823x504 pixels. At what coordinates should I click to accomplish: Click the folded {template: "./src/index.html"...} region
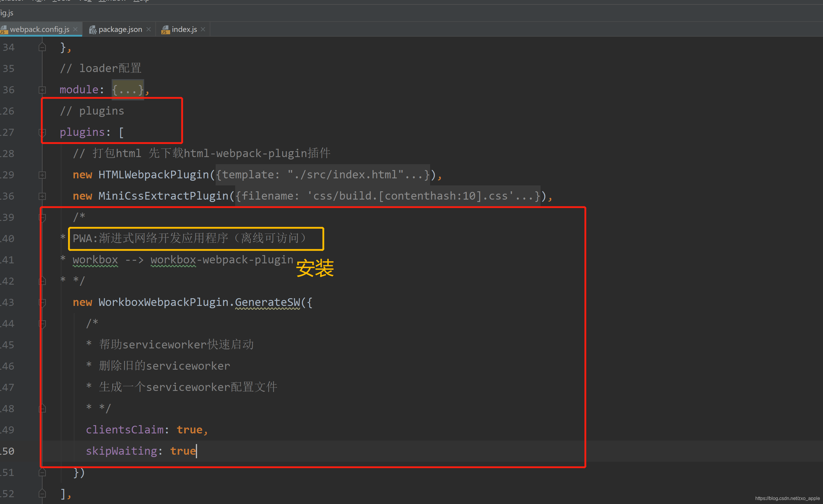click(x=323, y=174)
